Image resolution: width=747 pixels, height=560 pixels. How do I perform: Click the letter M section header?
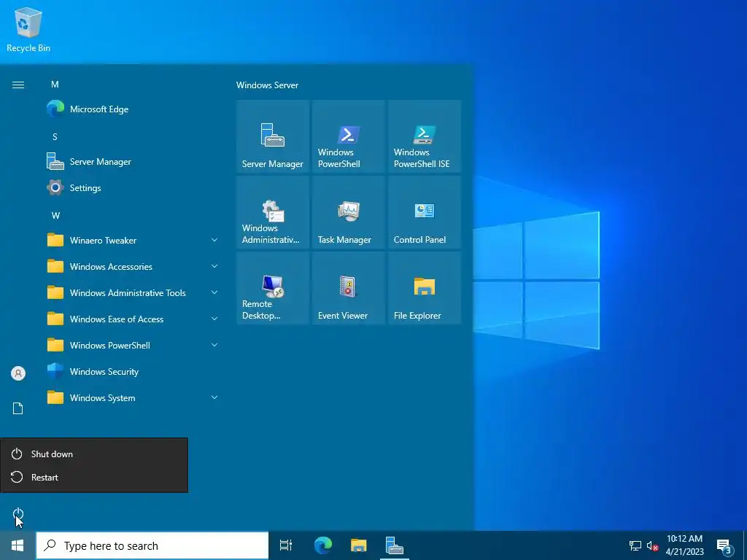click(x=55, y=85)
